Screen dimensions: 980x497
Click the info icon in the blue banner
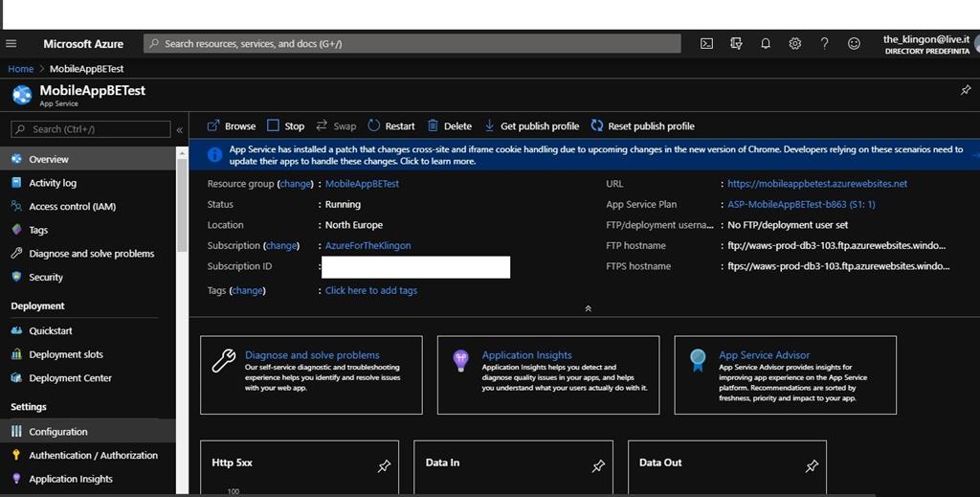coord(214,155)
